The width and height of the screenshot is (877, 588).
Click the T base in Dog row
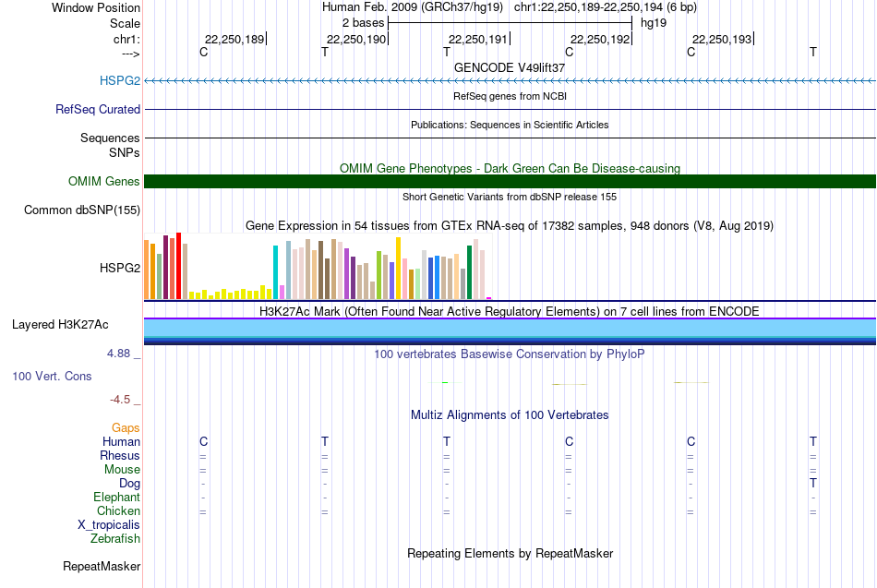click(812, 483)
